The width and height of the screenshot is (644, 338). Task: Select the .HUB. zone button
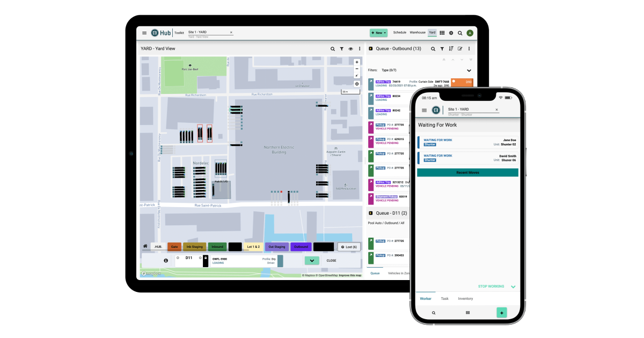158,247
